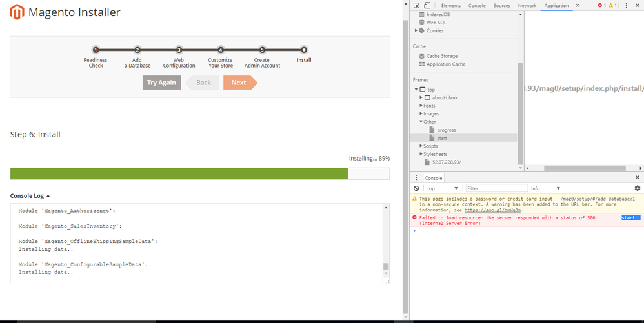Open the DevTools three-dot menu
This screenshot has width=644, height=323.
[627, 5]
